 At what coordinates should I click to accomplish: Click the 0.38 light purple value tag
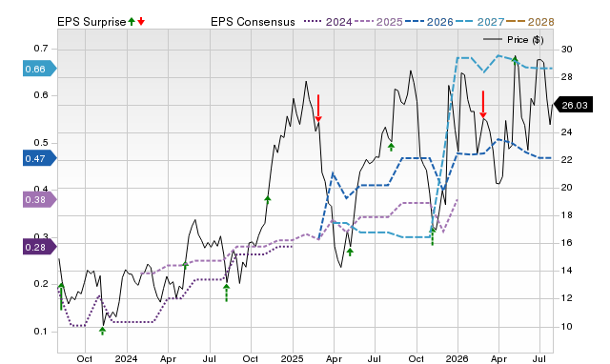pyautogui.click(x=40, y=199)
